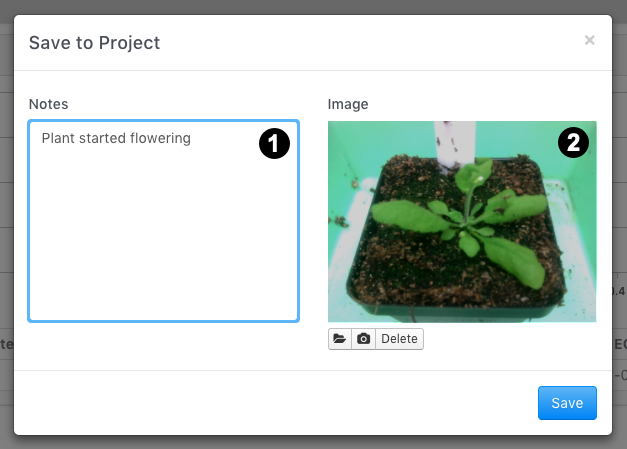627x449 pixels.
Task: Click the Notes field label
Action: click(x=48, y=104)
